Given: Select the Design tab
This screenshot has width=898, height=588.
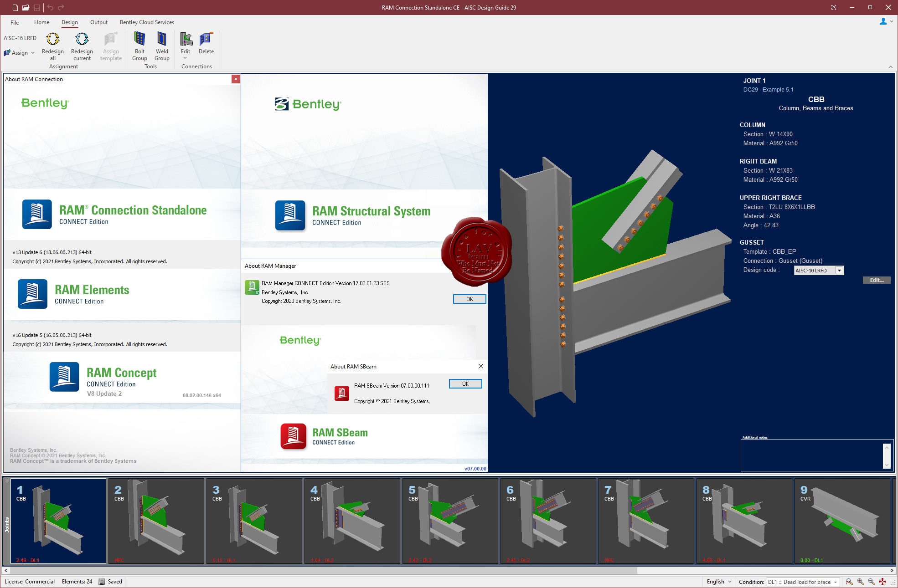Looking at the screenshot, I should (70, 22).
